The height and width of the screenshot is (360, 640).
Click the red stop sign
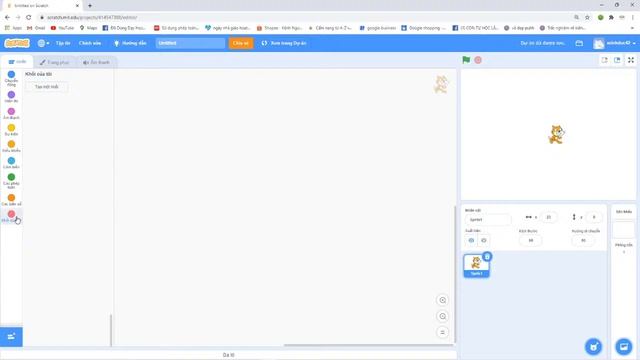478,60
